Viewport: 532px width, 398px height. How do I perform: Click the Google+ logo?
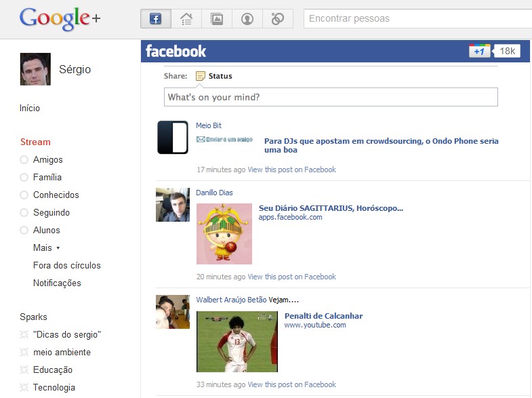60,18
